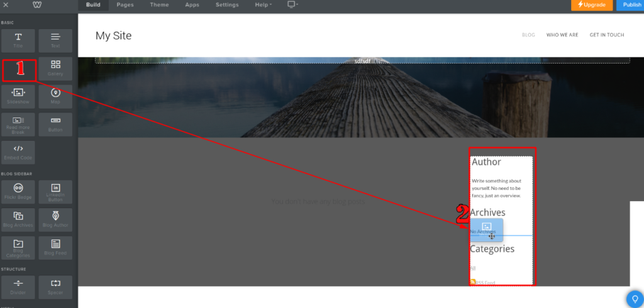Select the Gallery element
Viewport: 644px width, 308px height.
(55, 69)
